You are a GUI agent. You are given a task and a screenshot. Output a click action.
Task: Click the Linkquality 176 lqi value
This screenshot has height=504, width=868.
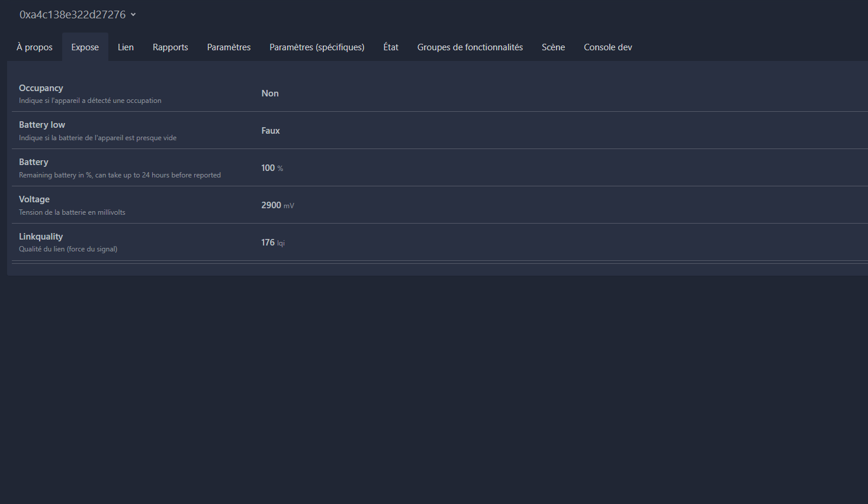pyautogui.click(x=273, y=243)
